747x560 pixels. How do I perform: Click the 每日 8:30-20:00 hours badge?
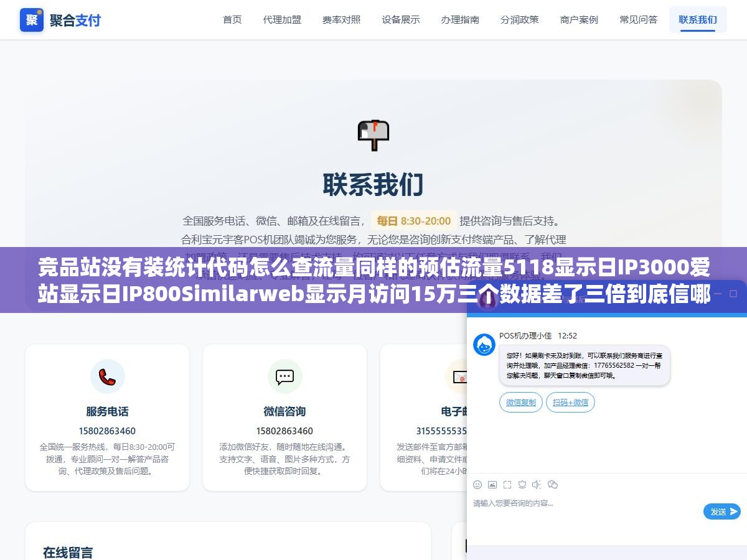414,221
